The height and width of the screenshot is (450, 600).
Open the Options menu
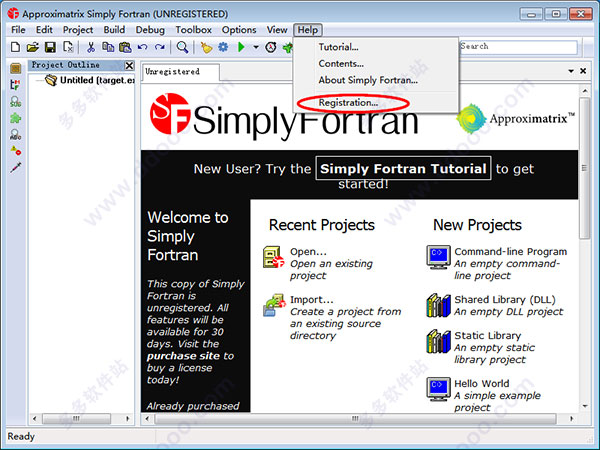tap(239, 30)
